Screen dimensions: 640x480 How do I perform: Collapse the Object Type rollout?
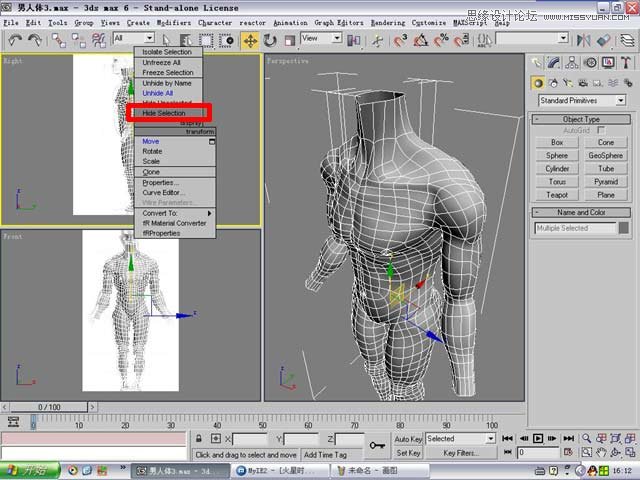pos(581,119)
